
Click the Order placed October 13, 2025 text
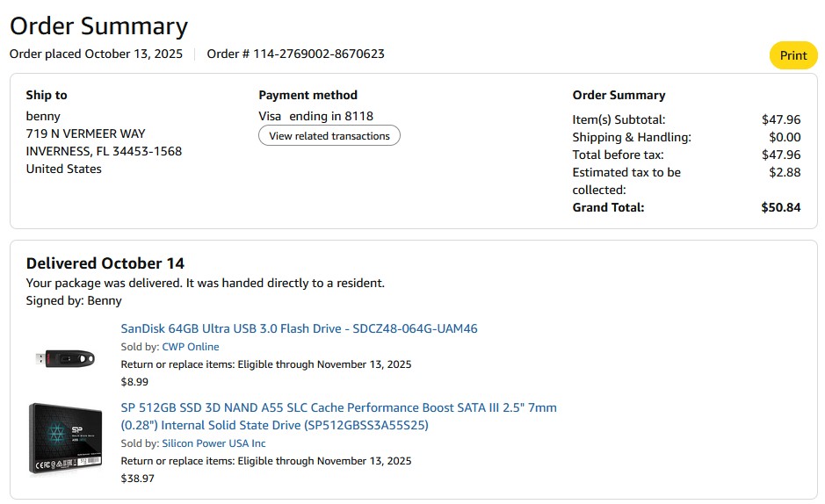(96, 54)
